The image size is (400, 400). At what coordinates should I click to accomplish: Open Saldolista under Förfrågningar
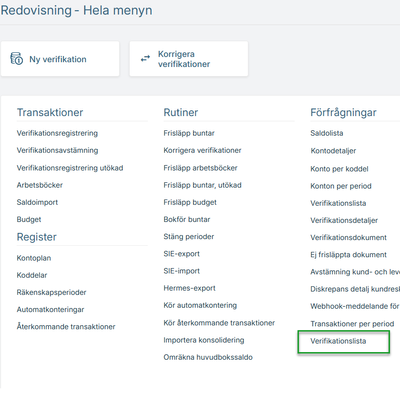[327, 133]
